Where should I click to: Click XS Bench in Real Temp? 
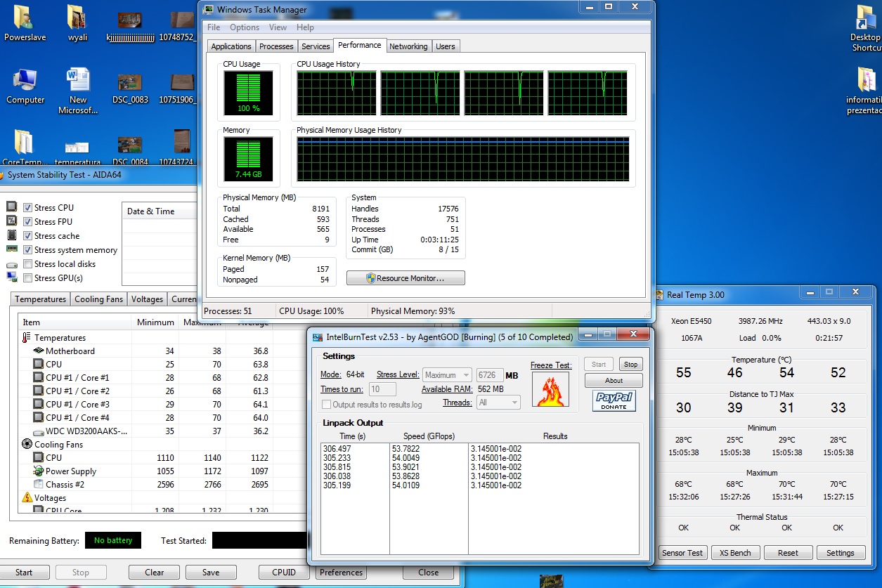click(x=735, y=553)
